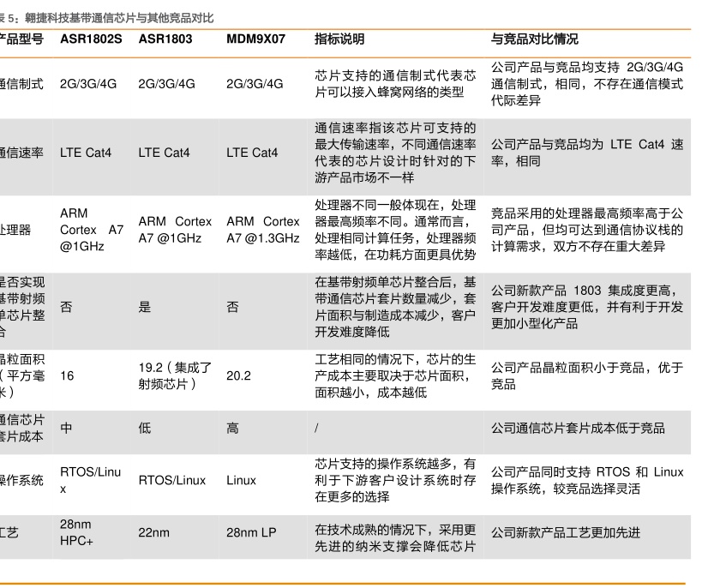This screenshot has width=708, height=588.
Task: Click the 指标说明 column header
Action: coord(339,39)
